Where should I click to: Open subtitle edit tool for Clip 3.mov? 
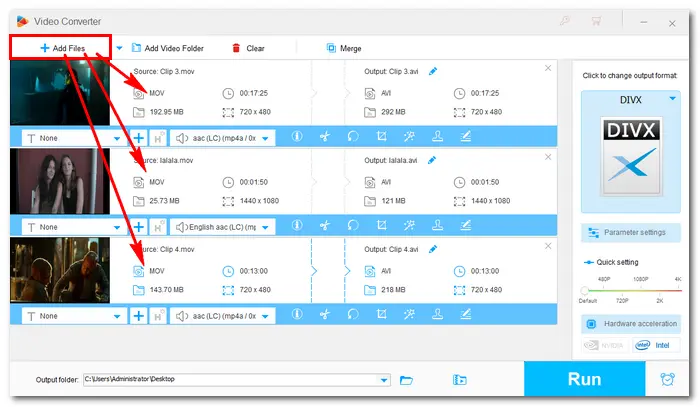coord(466,137)
